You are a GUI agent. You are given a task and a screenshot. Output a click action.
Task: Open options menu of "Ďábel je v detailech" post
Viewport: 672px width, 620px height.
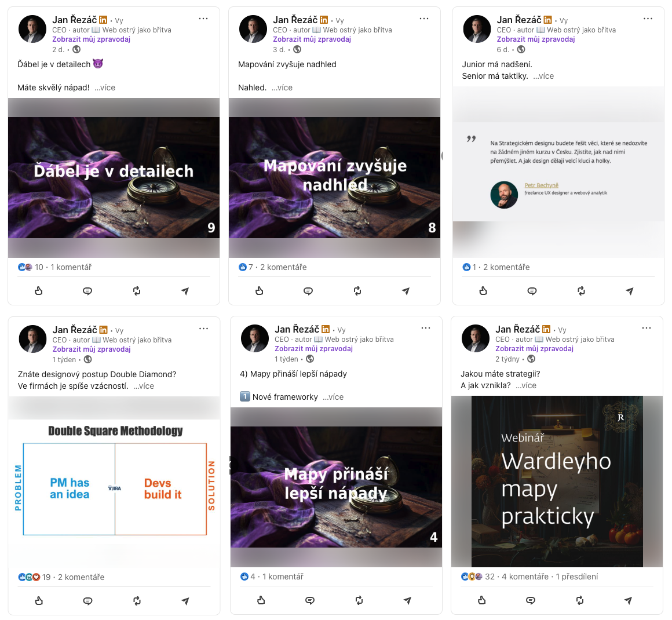coord(203,19)
